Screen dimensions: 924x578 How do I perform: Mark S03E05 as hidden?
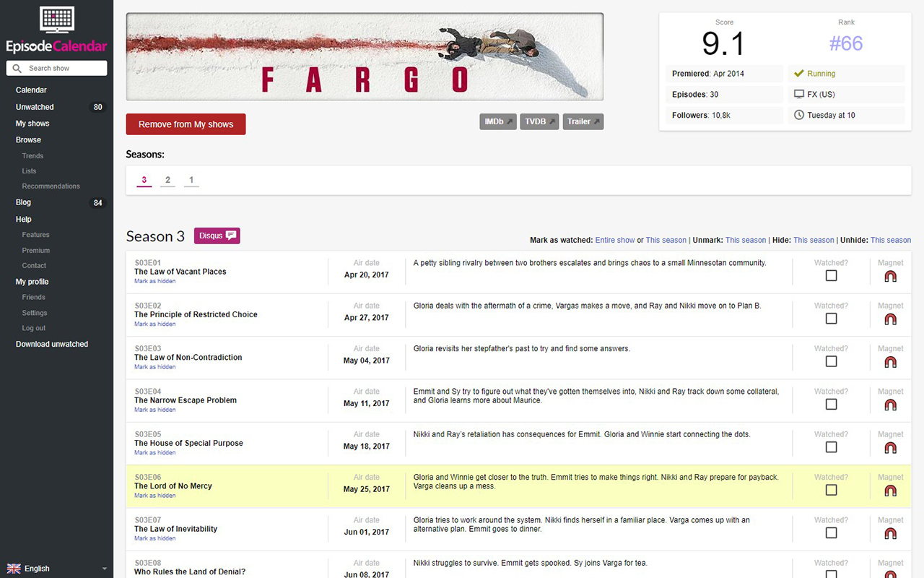point(155,452)
